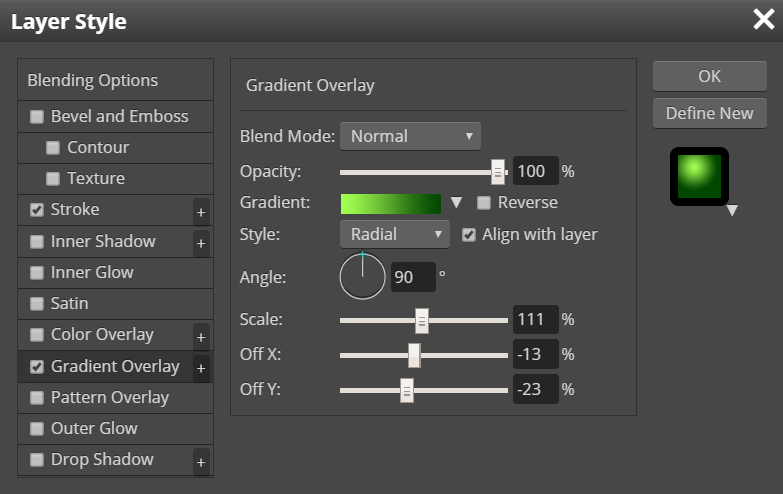Add another Inner Shadow with plus icon

click(201, 242)
